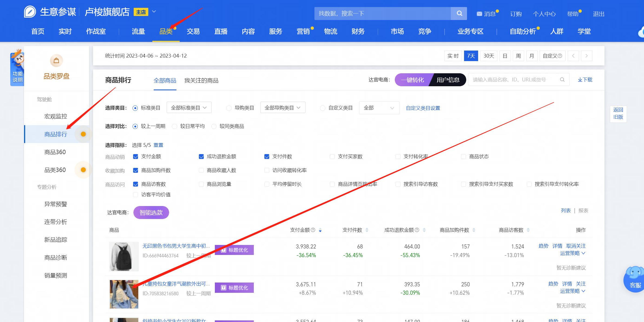Expand 运营策略 for the first product
Viewport: 644px width, 322px height.
573,253
